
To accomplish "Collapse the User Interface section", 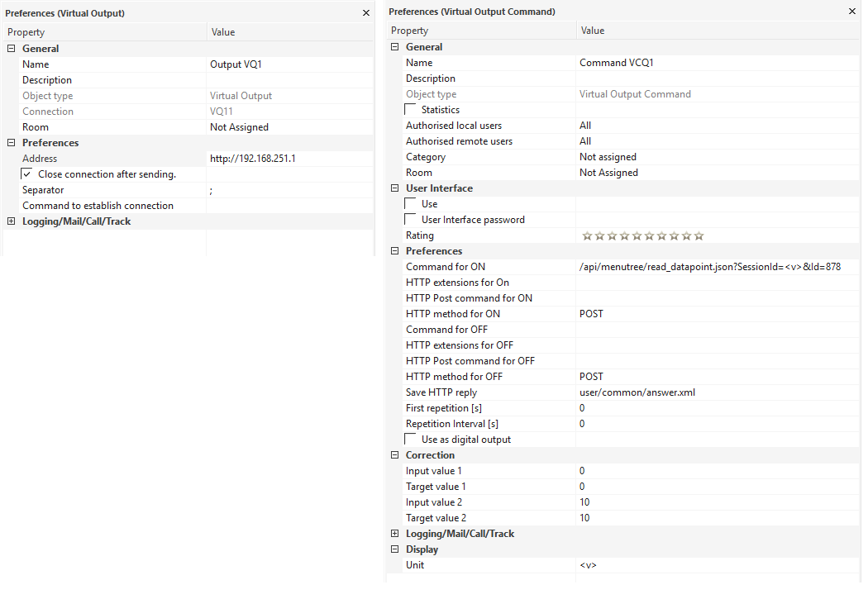I will point(394,188).
